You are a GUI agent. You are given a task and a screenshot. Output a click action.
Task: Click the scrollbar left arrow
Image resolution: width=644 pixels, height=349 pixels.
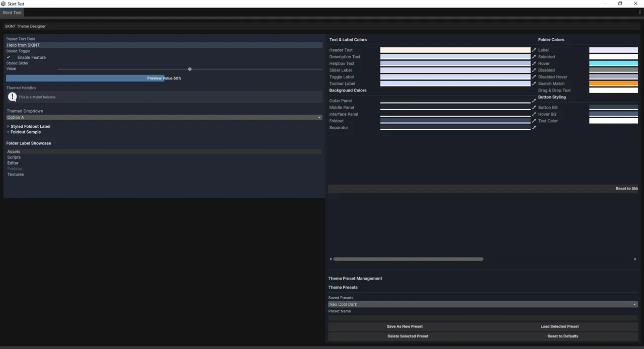(x=331, y=259)
